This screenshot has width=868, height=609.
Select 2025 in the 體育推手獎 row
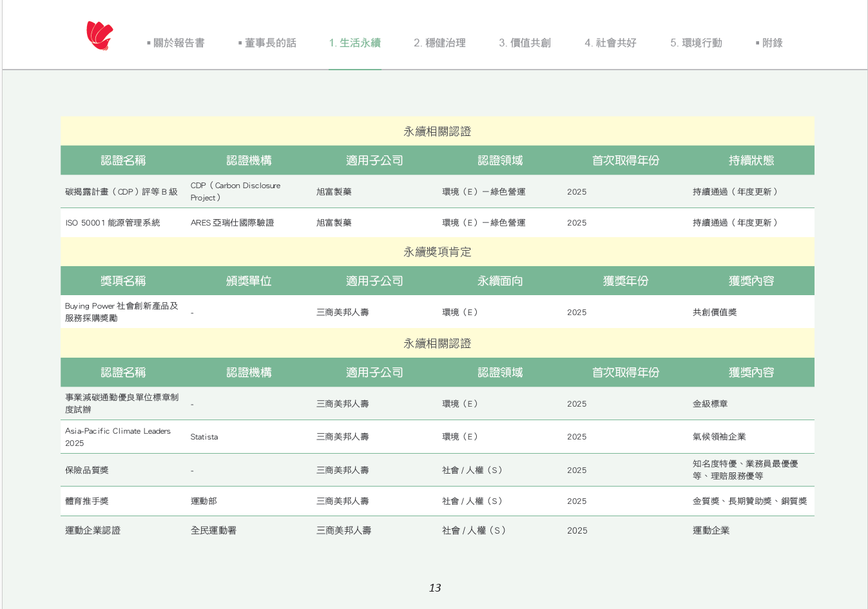pos(577,501)
